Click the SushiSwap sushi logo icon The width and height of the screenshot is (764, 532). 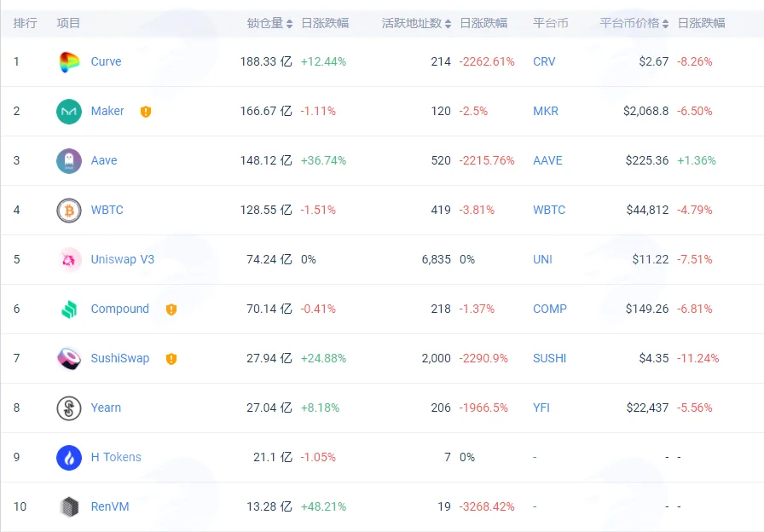(x=69, y=359)
